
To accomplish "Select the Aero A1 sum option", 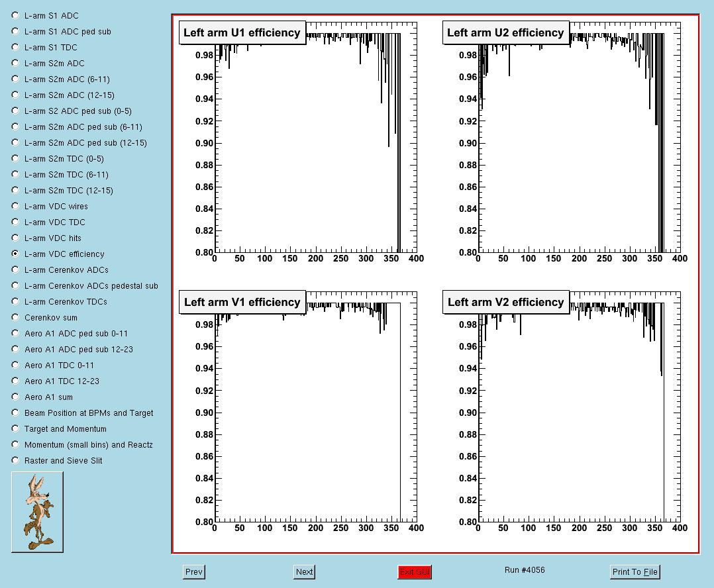I will tap(15, 397).
